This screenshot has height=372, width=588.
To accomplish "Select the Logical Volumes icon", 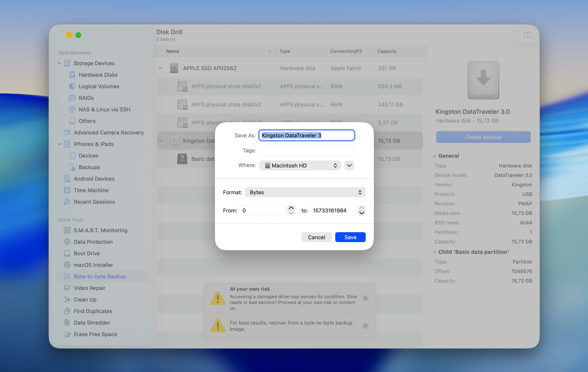I will tap(72, 86).
